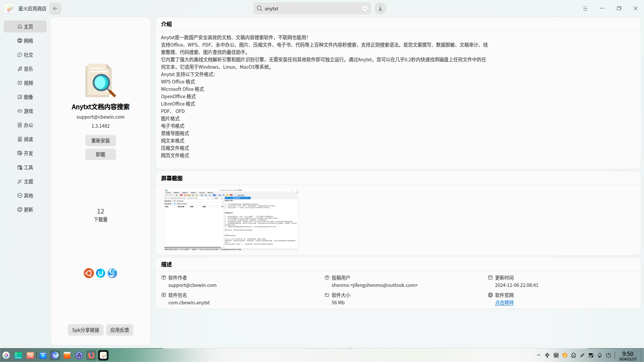The width and height of the screenshot is (644, 362).
Task: Open the 主题 category
Action: point(25,181)
